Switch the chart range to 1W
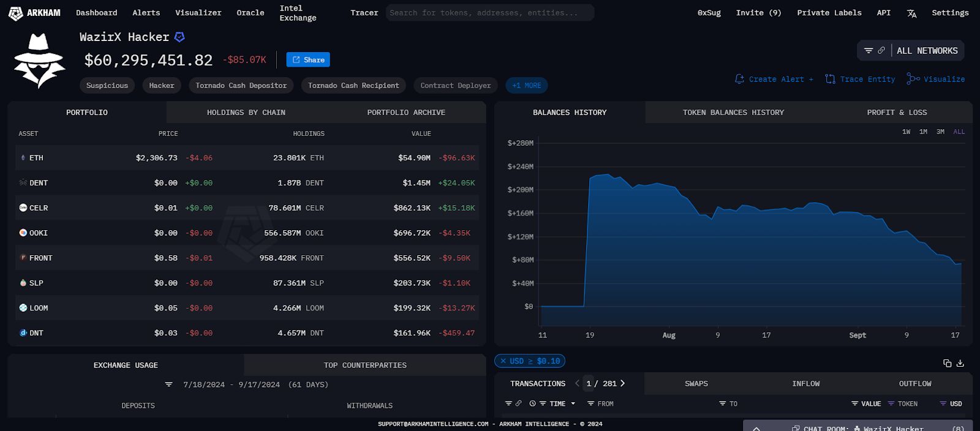The height and width of the screenshot is (431, 980). [x=906, y=132]
